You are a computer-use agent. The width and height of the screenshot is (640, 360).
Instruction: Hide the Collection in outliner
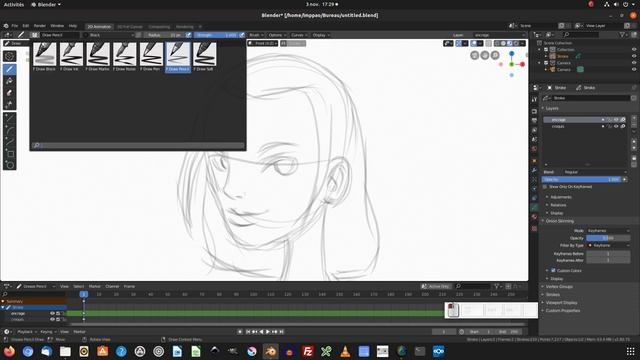[x=634, y=49]
